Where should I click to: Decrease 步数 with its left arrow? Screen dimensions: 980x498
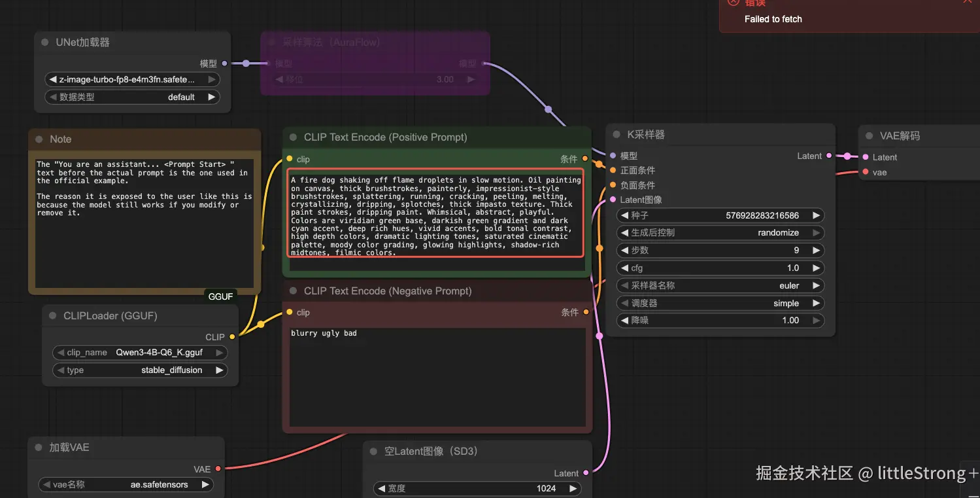624,250
